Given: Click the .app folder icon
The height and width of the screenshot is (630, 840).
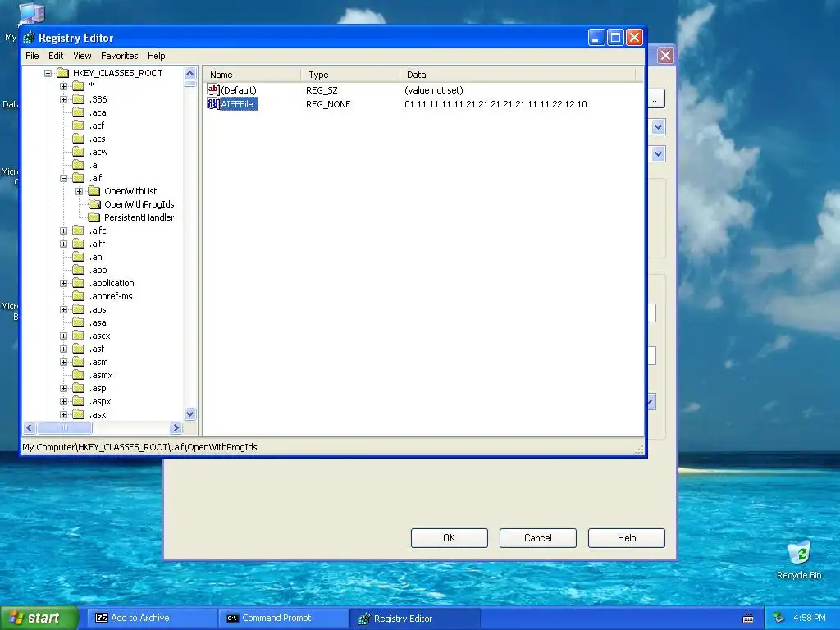Looking at the screenshot, I should (78, 270).
